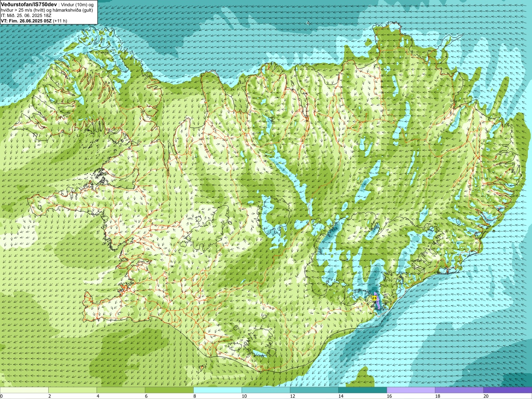Click the lavender 16–18 m/s legend swatch

411,390
